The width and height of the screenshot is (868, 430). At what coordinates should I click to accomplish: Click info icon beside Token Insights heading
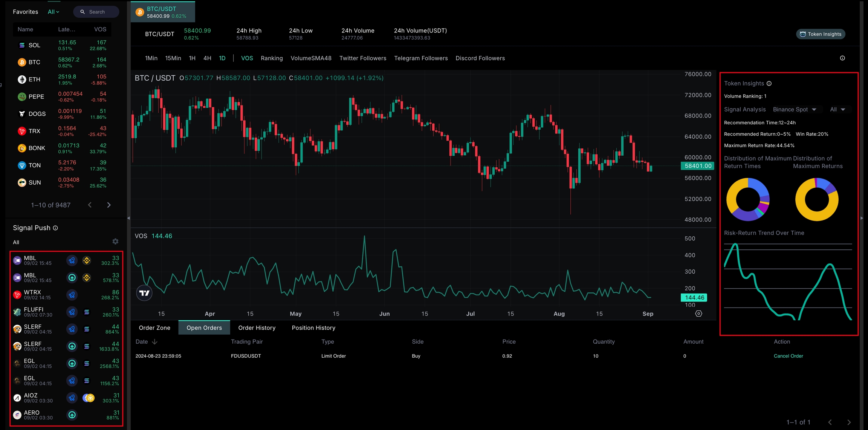[x=769, y=84]
